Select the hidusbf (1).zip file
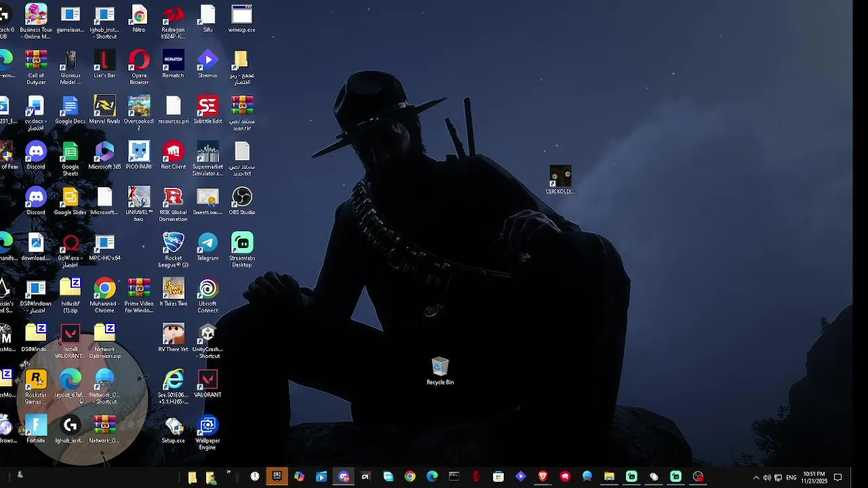This screenshot has width=868, height=488. 71,296
